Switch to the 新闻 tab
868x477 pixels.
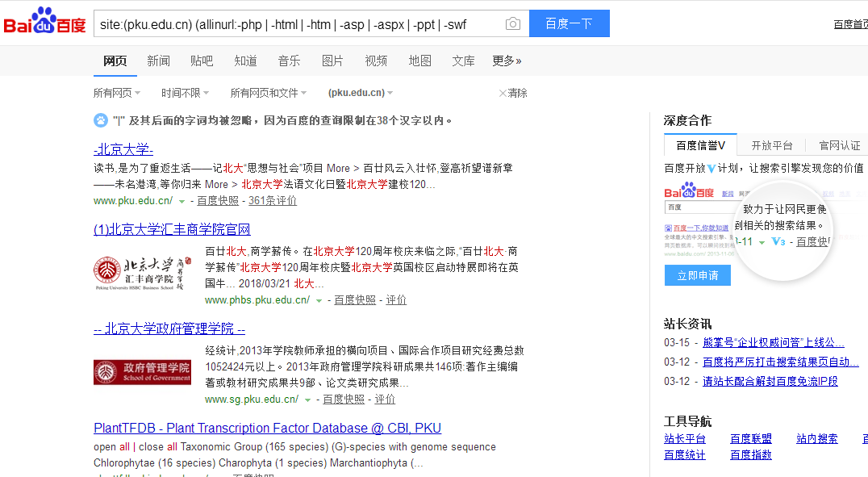[x=158, y=61]
